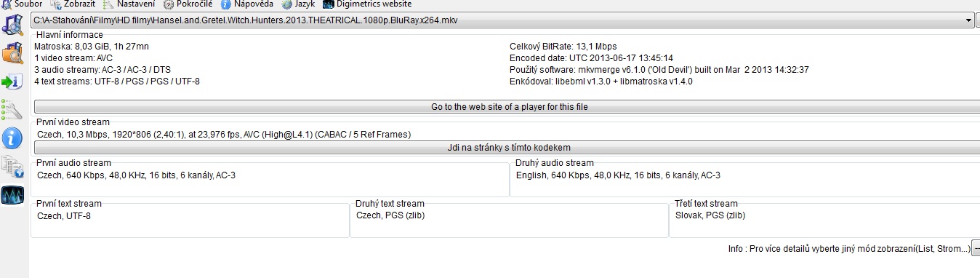Click the Open File sidebar icon
Image resolution: width=980 pixels, height=278 pixels.
(x=13, y=25)
